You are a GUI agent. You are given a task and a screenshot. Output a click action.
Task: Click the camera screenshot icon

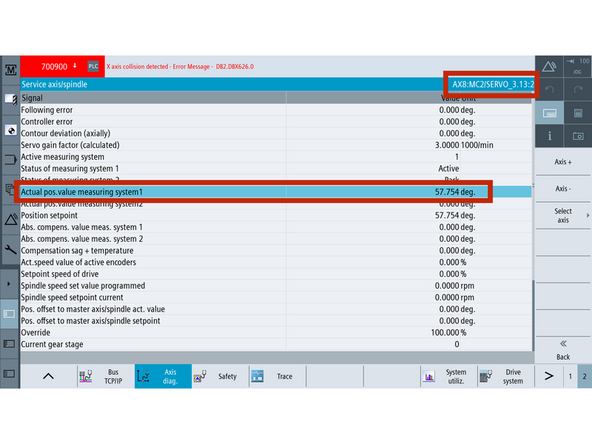pos(578,136)
